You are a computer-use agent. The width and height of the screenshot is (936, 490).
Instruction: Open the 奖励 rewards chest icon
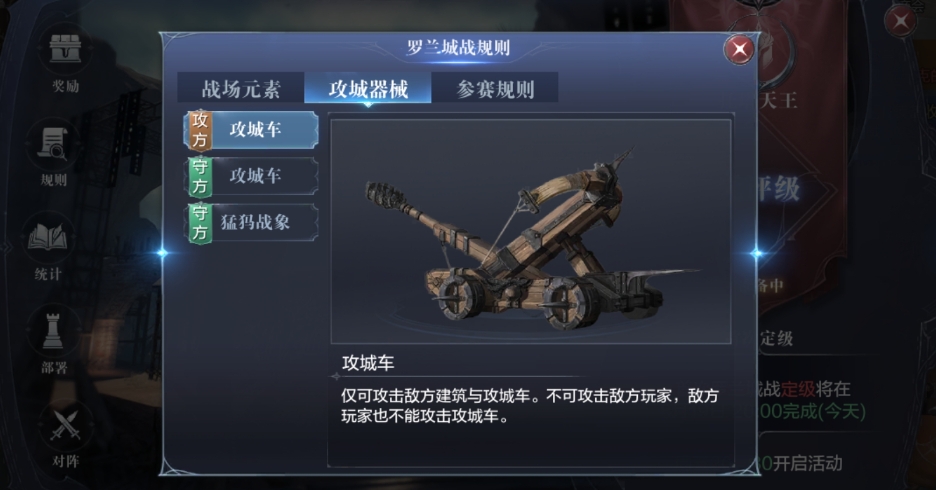coord(65,50)
